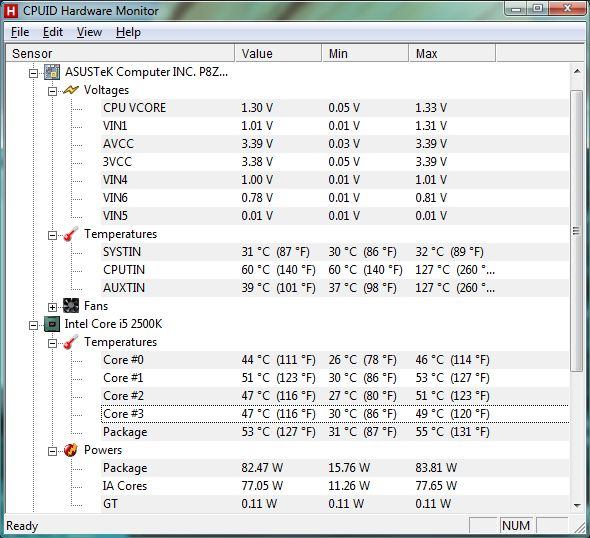Collapse the Powers group

pos(52,451)
